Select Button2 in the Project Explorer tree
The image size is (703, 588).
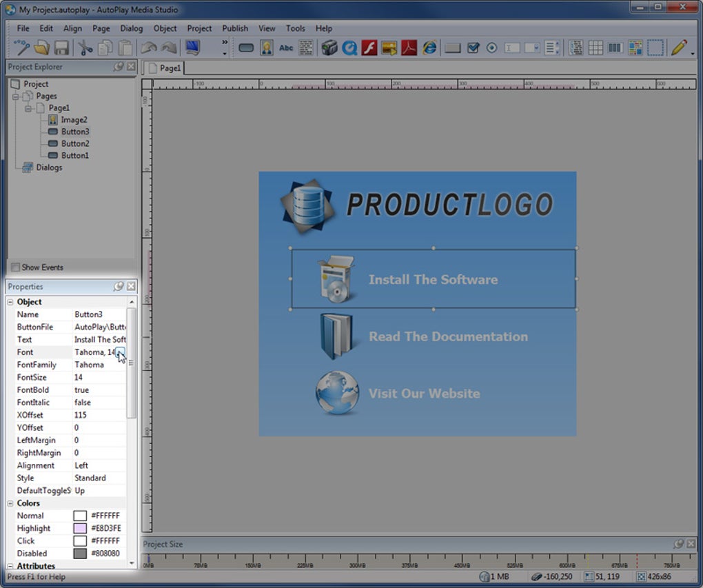74,143
